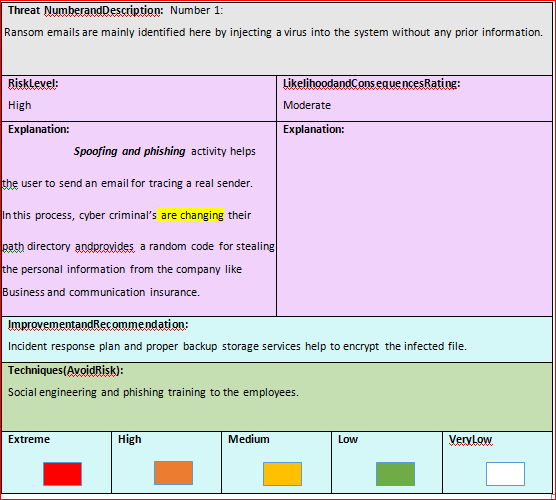Click the 'Threat NumberandDescription:' heading
Screen dimensions: 556x500
(85, 11)
